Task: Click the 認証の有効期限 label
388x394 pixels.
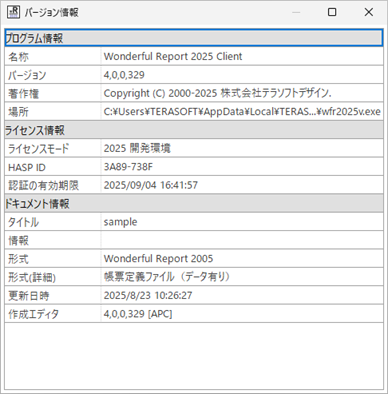Action: (43, 185)
